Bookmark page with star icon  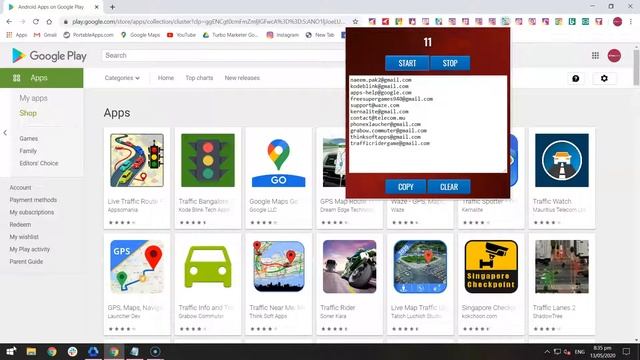coord(356,22)
